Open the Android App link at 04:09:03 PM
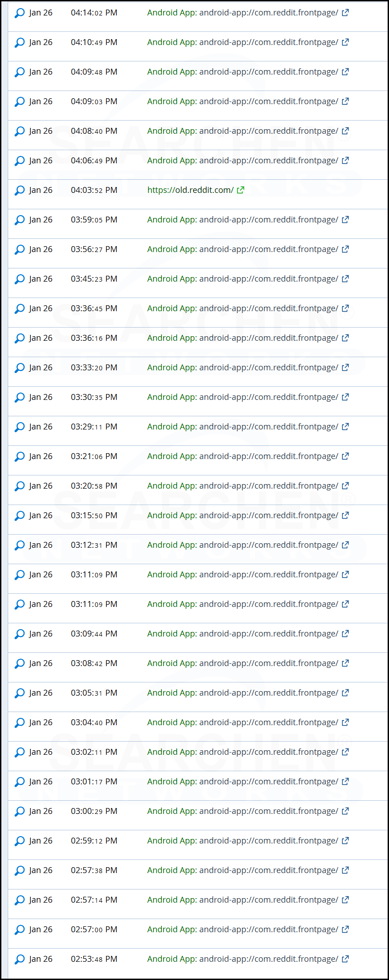 click(243, 101)
